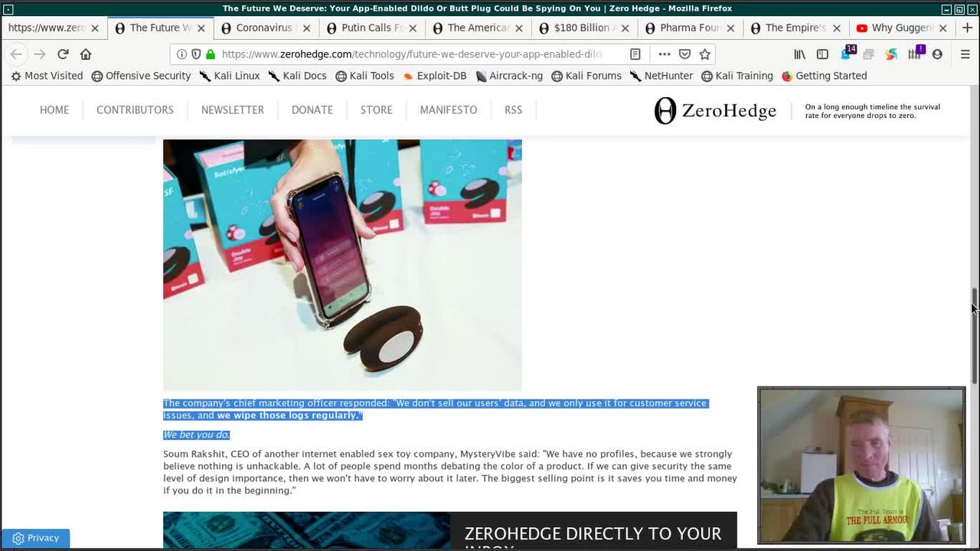The height and width of the screenshot is (551, 980).
Task: Go to the Firefox home page
Action: pyautogui.click(x=86, y=54)
